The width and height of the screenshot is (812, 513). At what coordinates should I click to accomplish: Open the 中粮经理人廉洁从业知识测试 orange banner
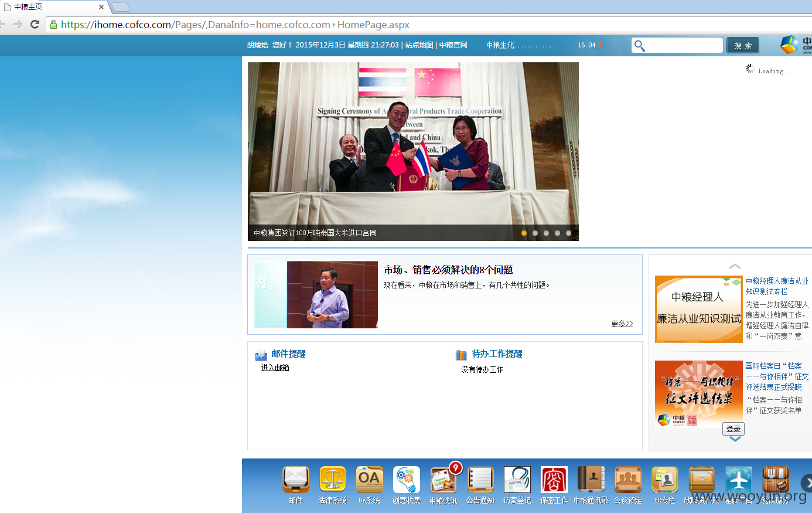[699, 309]
